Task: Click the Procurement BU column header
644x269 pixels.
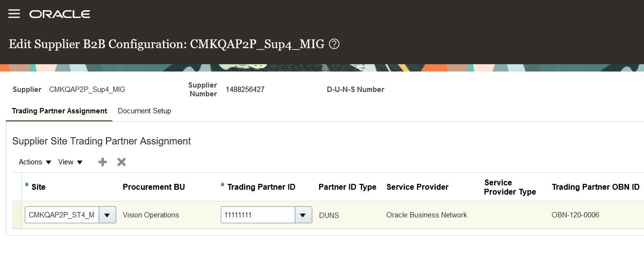Action: tap(154, 187)
